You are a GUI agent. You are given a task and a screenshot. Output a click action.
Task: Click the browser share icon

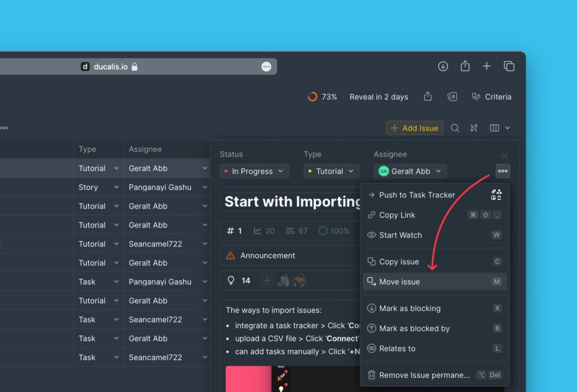pos(465,66)
